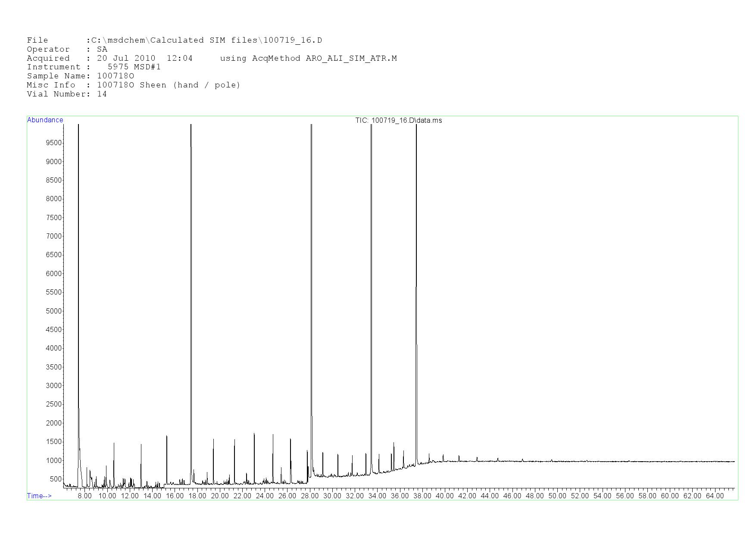Click the Vial Number 14 line

pyautogui.click(x=67, y=94)
